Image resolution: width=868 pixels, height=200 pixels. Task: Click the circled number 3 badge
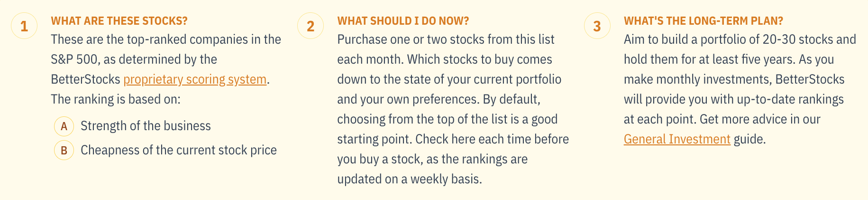coord(597,26)
